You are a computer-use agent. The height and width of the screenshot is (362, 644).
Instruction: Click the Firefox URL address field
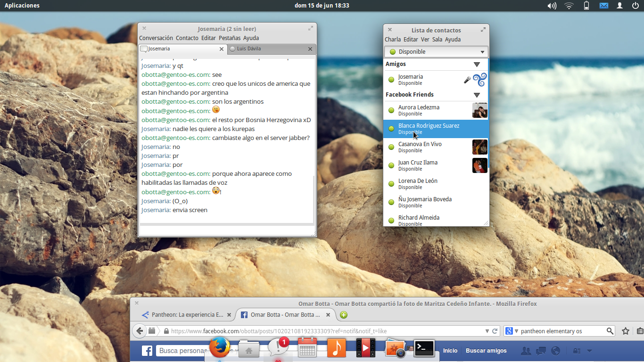325,331
